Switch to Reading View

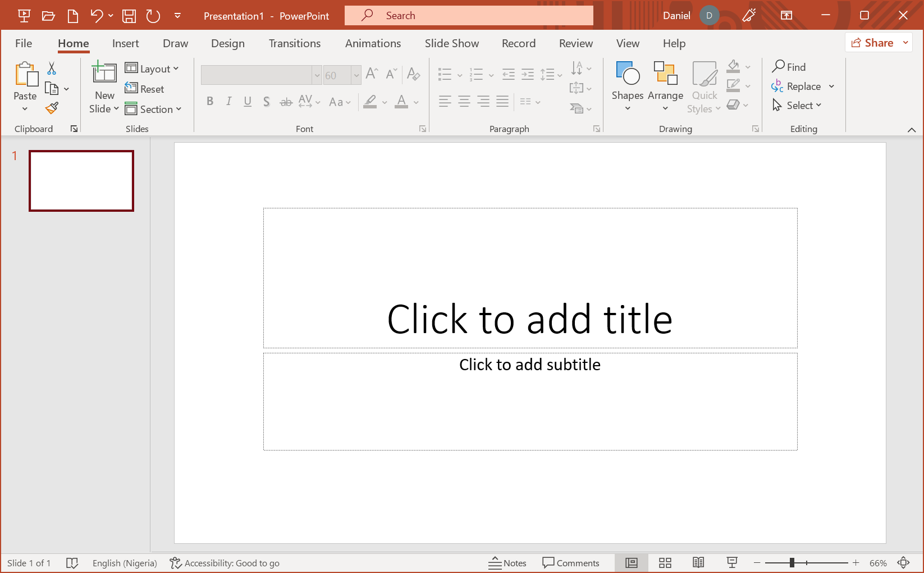pyautogui.click(x=698, y=562)
